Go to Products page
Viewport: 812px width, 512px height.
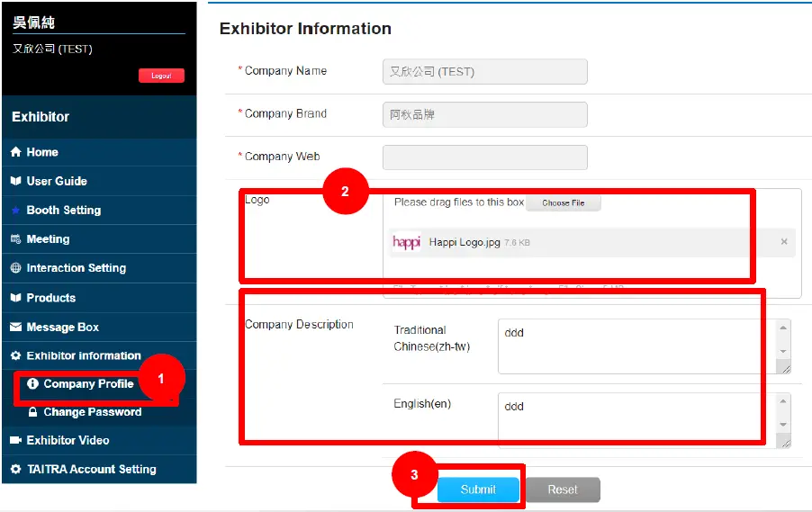(99, 298)
